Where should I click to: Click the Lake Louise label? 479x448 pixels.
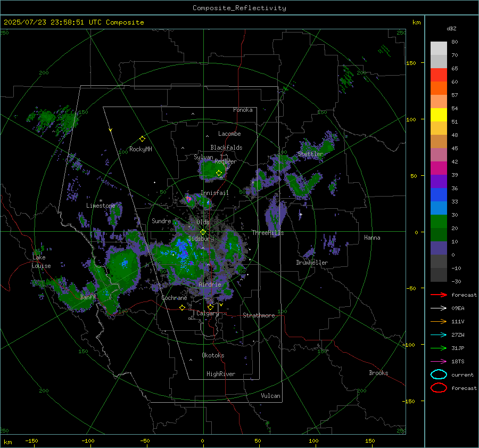pyautogui.click(x=41, y=262)
